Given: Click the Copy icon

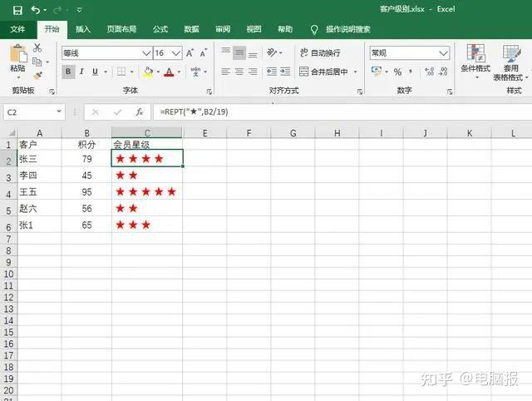Looking at the screenshot, I should tap(37, 62).
